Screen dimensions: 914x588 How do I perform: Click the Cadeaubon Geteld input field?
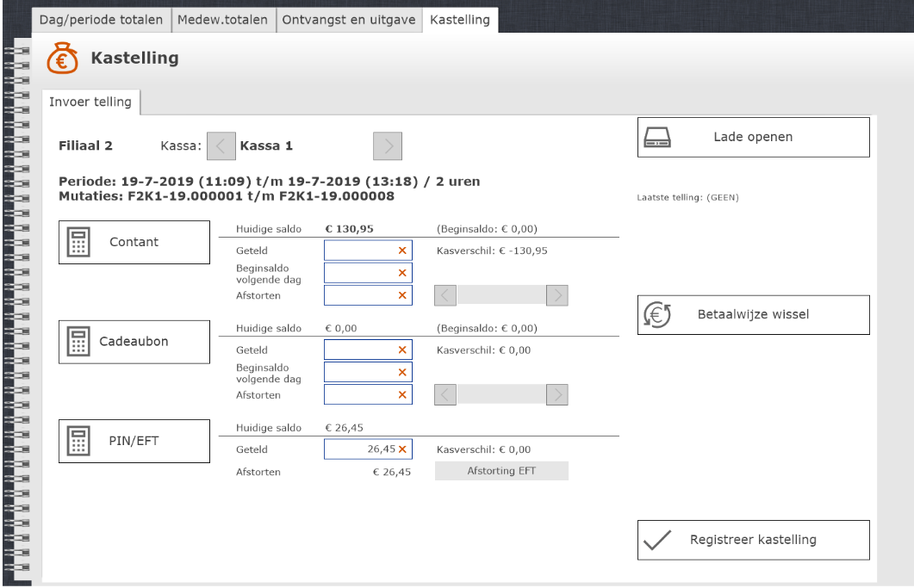point(360,350)
